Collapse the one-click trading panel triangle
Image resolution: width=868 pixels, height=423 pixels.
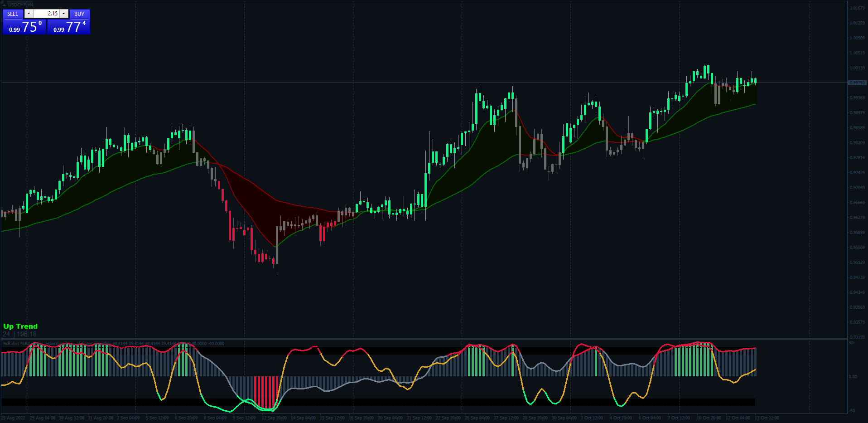point(4,5)
